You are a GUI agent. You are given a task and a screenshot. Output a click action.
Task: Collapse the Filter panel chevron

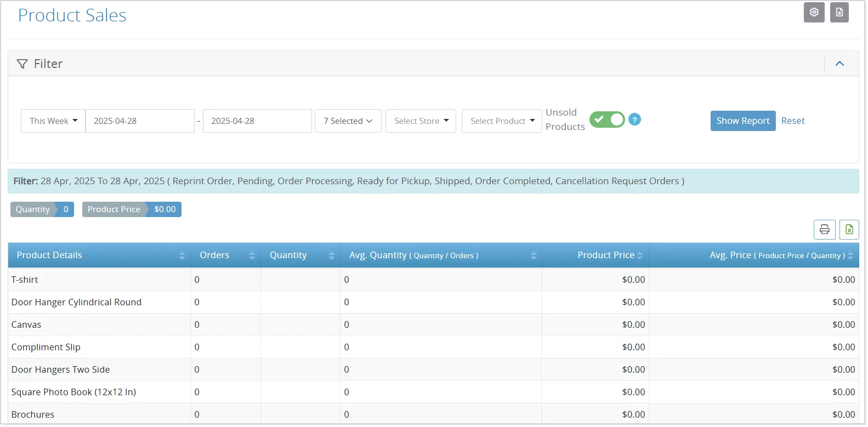(x=839, y=64)
